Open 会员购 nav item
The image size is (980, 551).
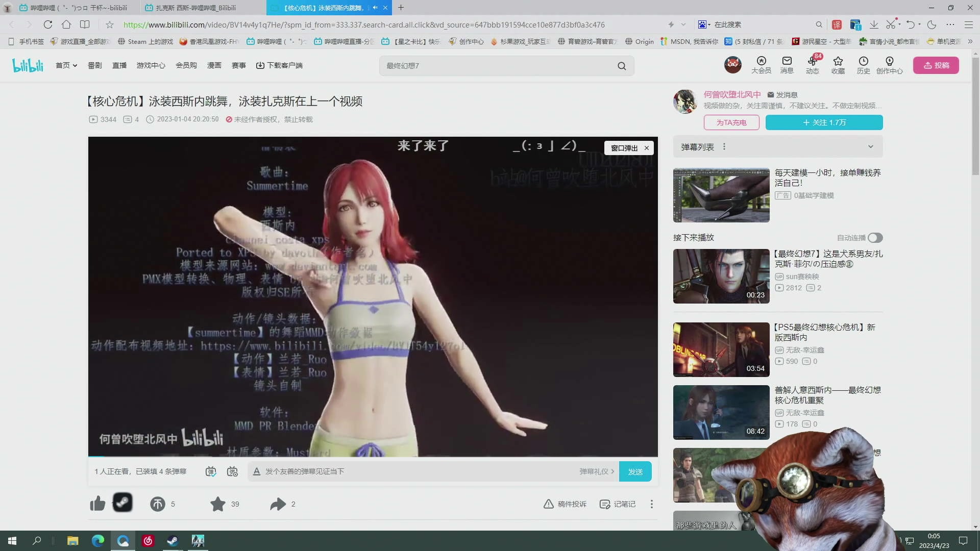[186, 65]
